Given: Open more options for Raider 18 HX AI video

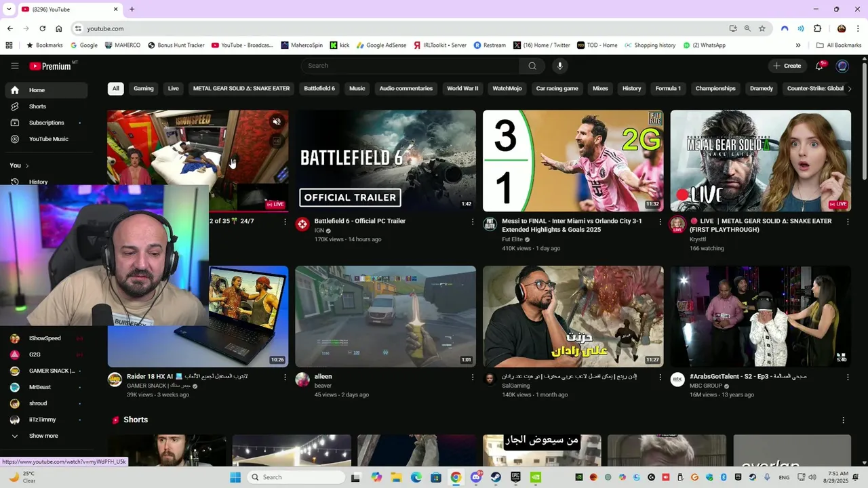Looking at the screenshot, I should [285, 377].
